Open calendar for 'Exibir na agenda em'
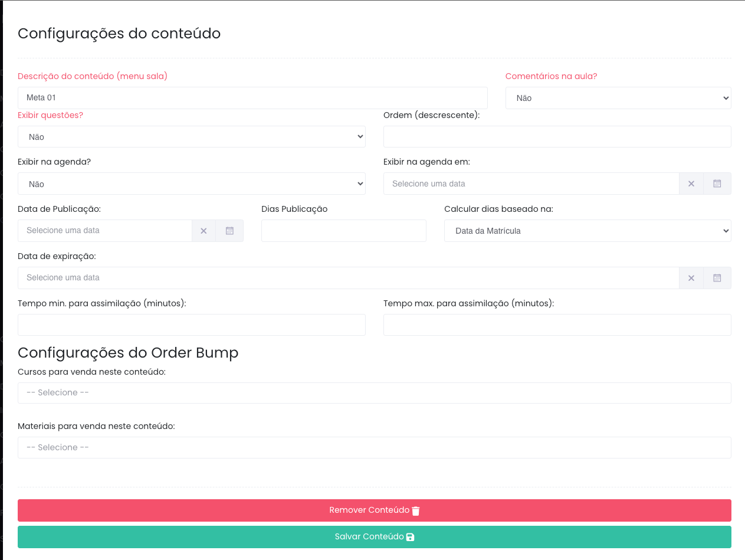This screenshot has width=745, height=560. click(717, 184)
